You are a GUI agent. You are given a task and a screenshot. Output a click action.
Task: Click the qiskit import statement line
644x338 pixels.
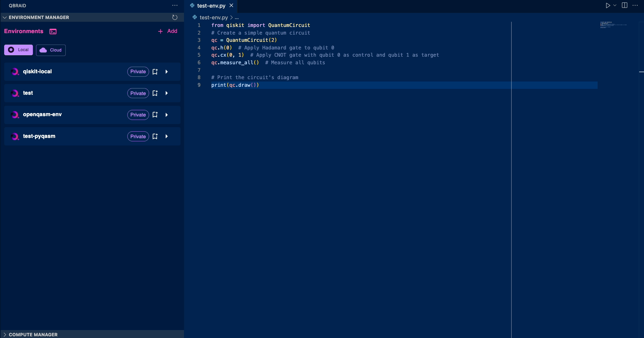pyautogui.click(x=260, y=25)
